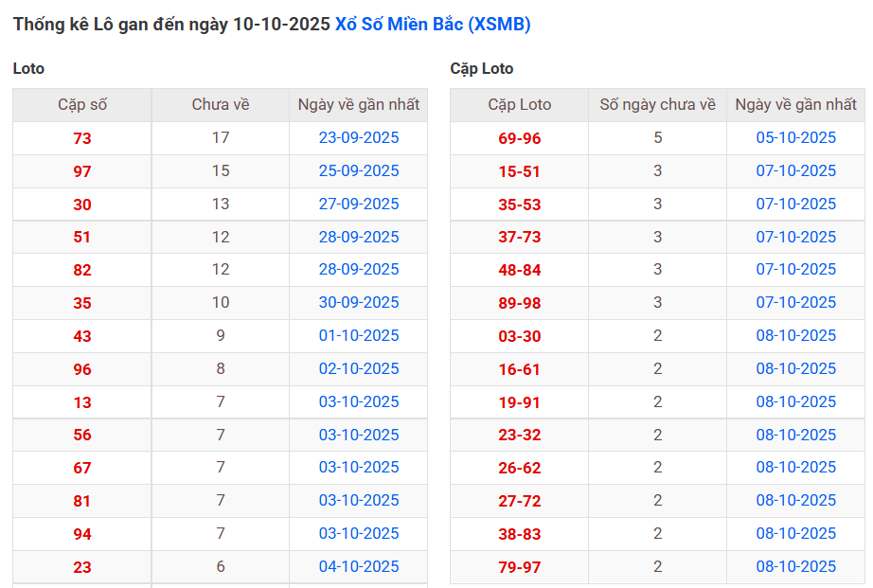The width and height of the screenshot is (873, 588).
Task: Click the 30-09-2025 date for number 35
Action: point(358,303)
